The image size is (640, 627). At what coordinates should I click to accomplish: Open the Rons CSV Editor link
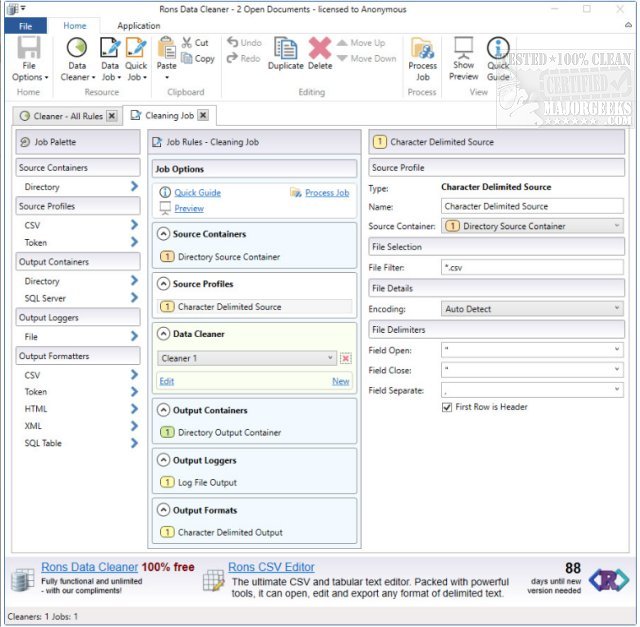click(271, 567)
